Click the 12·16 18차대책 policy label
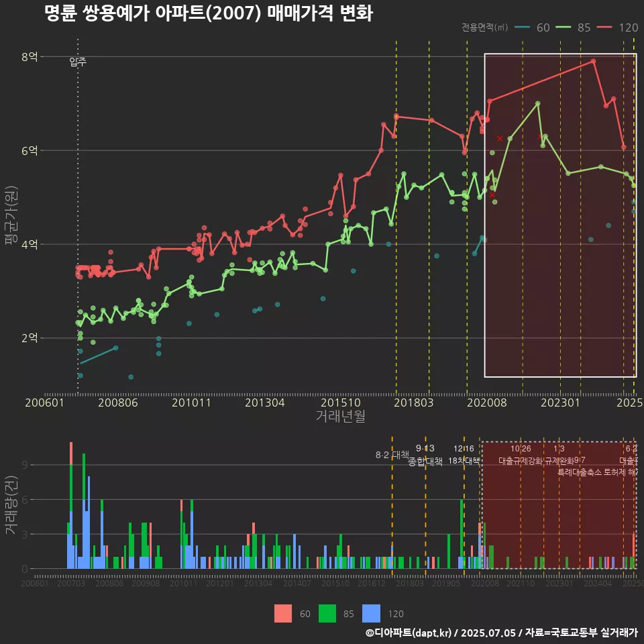644x644 pixels. tap(464, 455)
